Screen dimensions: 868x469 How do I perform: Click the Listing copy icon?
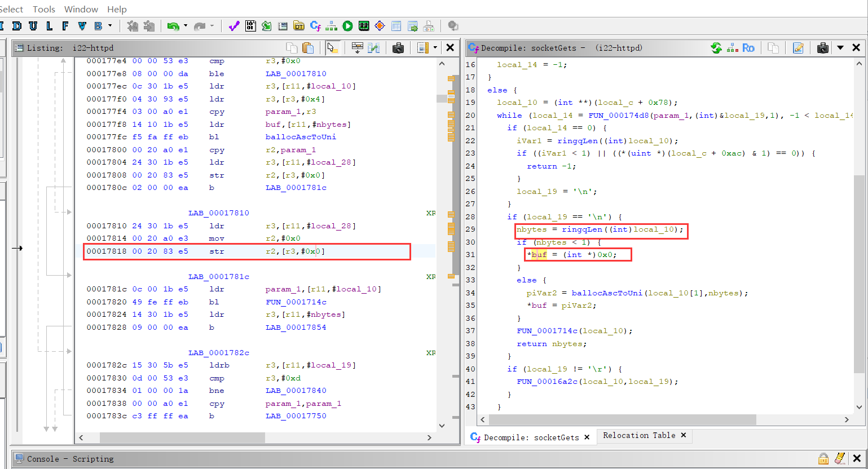pos(292,48)
